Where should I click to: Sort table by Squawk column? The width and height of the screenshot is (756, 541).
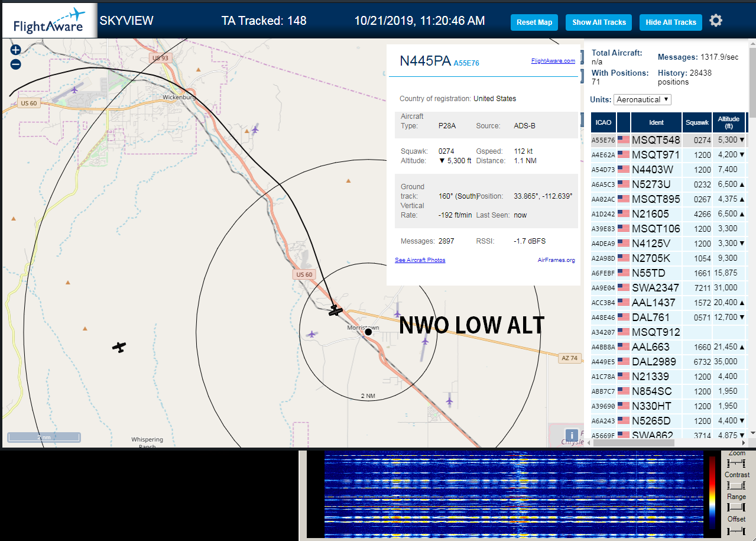(x=697, y=122)
